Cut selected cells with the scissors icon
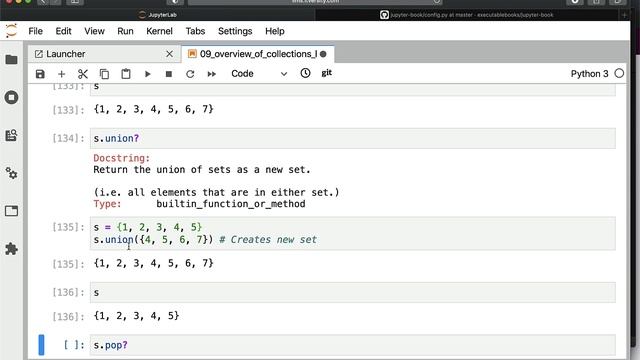Viewport: 640px width, 360px height. click(x=83, y=74)
